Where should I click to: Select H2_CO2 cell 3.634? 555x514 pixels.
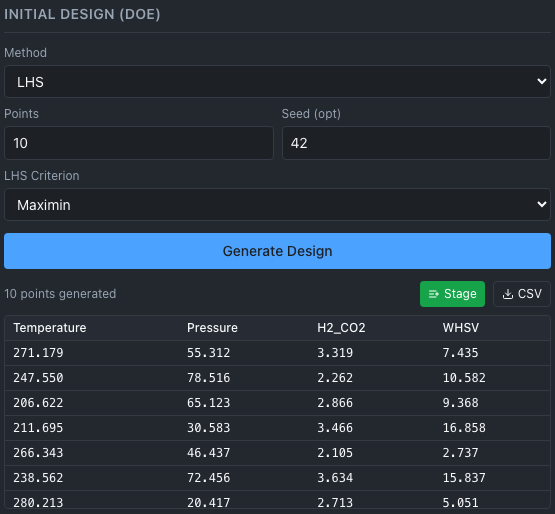pyautogui.click(x=335, y=478)
